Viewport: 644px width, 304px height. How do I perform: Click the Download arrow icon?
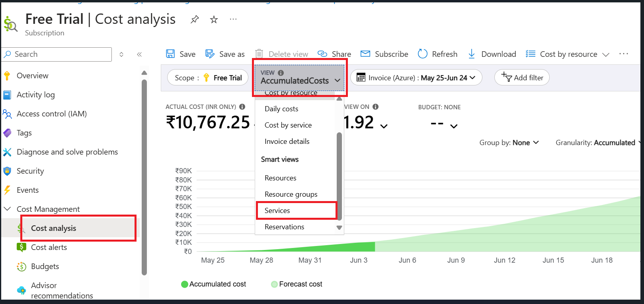coord(472,54)
